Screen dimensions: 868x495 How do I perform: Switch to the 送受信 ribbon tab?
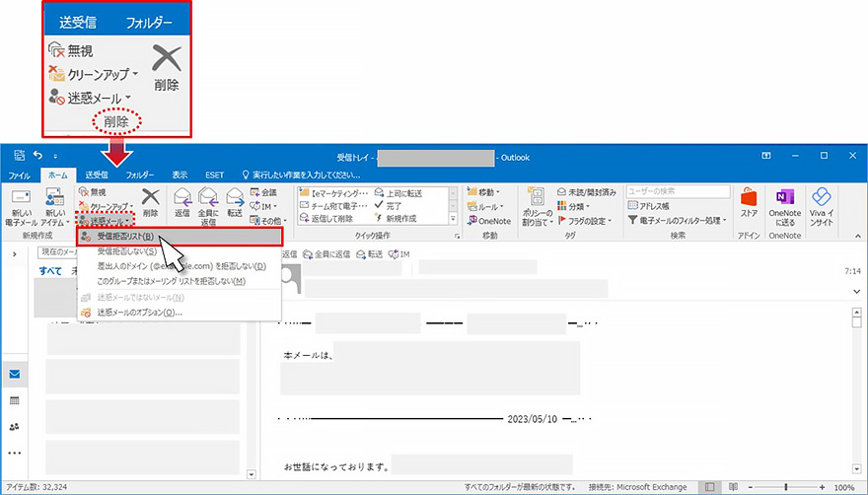(x=97, y=175)
